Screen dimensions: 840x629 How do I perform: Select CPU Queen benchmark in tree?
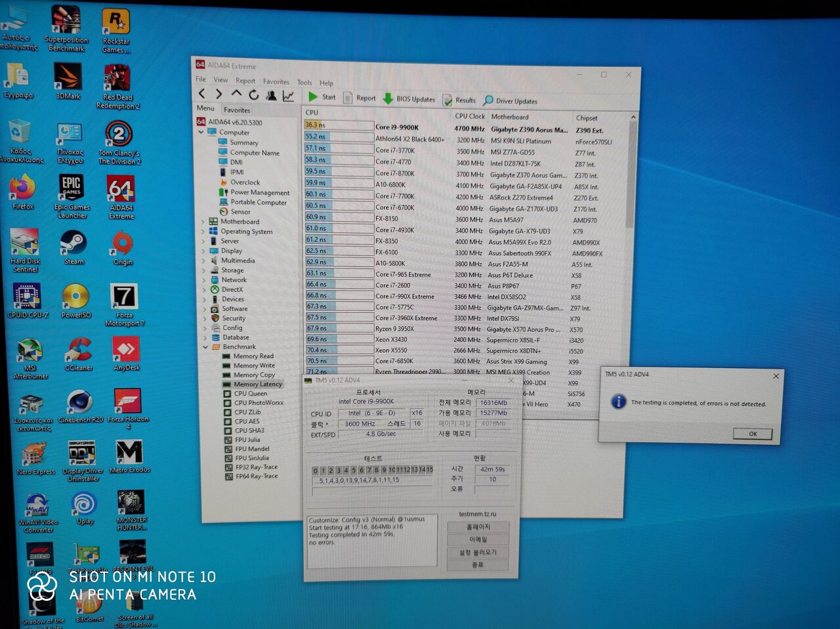click(x=250, y=394)
